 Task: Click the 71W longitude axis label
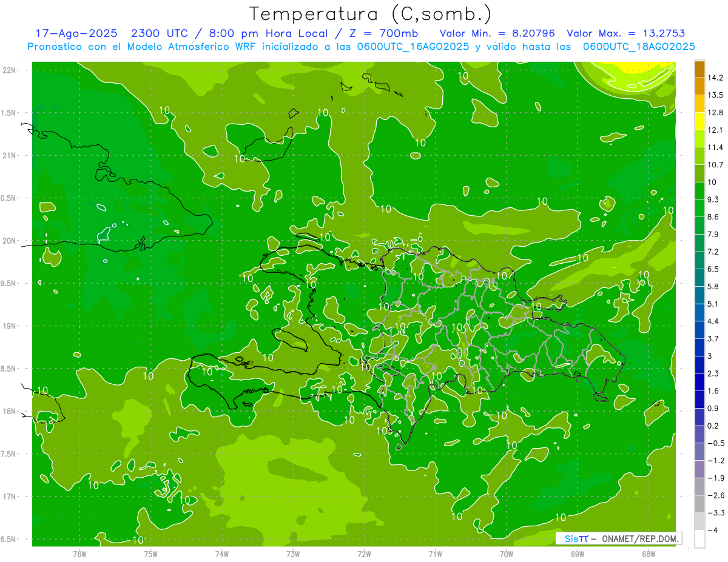pyautogui.click(x=435, y=554)
